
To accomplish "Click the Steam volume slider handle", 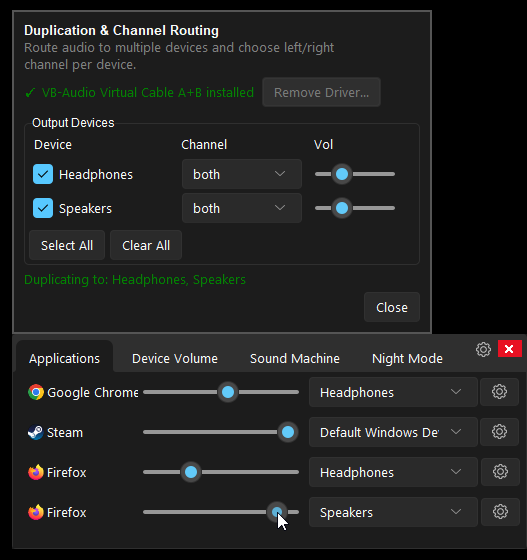I will tap(288, 432).
